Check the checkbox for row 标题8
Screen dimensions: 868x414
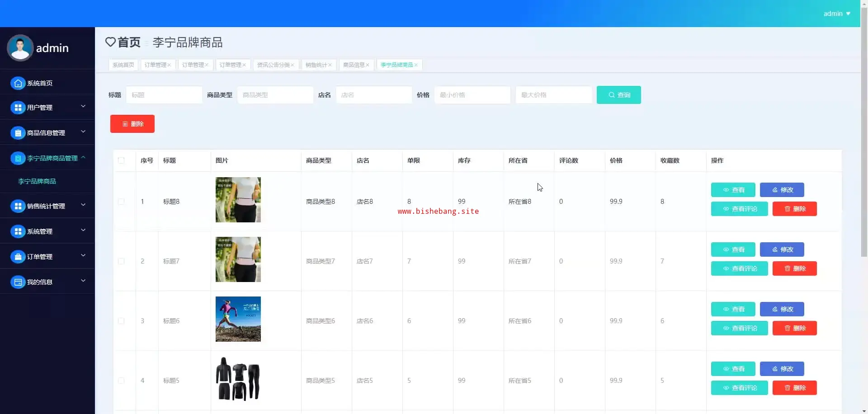[121, 202]
